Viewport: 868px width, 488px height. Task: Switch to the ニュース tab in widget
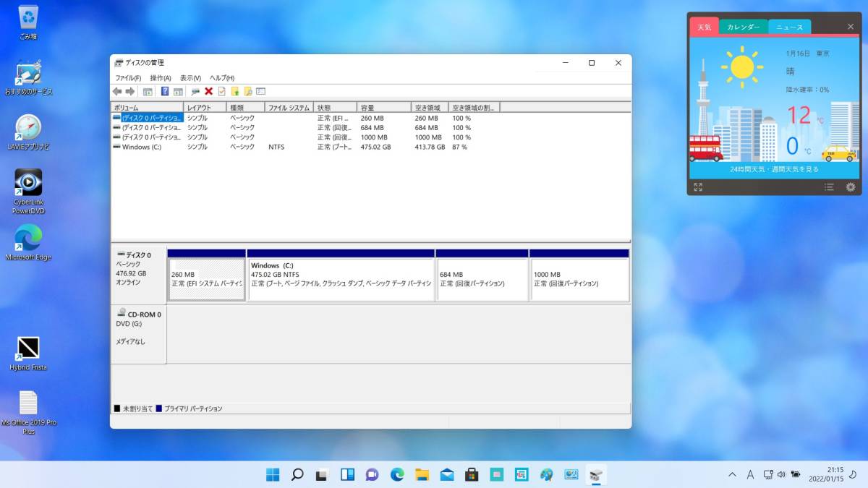click(789, 27)
